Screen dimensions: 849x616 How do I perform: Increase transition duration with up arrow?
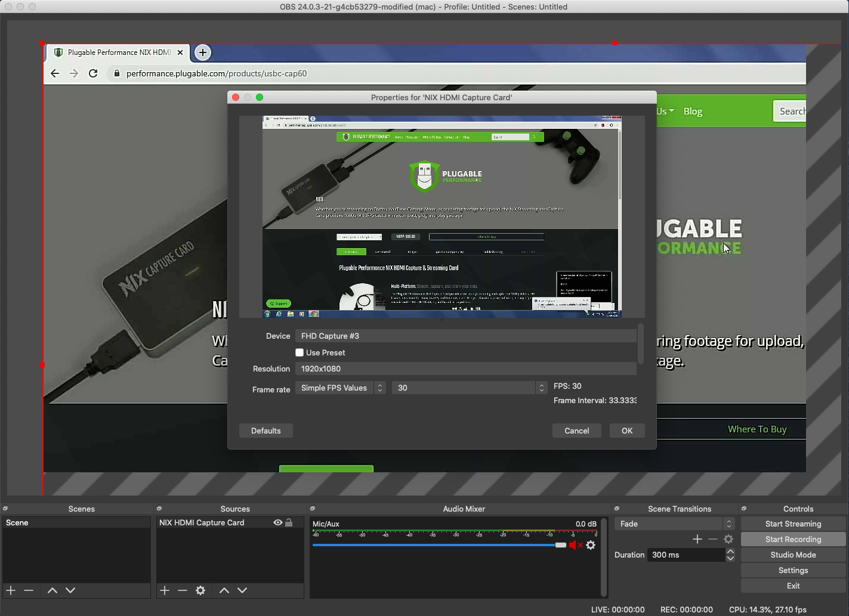(x=730, y=551)
